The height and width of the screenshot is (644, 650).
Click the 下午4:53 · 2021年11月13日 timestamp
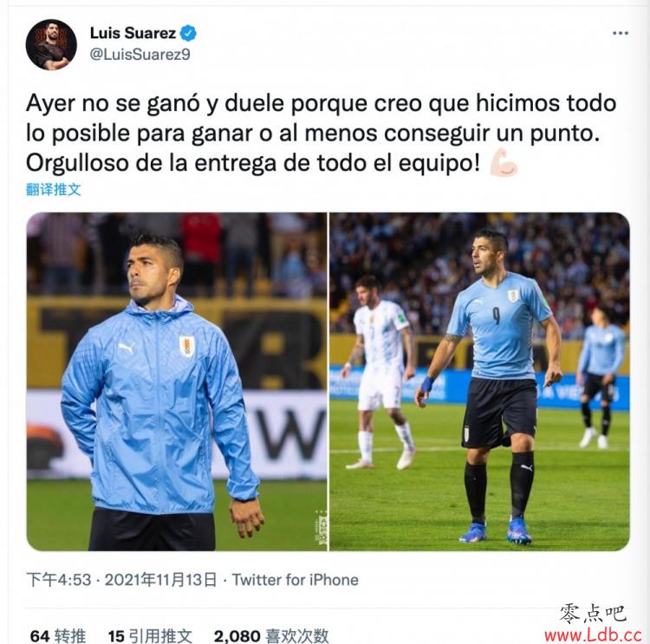pyautogui.click(x=121, y=580)
